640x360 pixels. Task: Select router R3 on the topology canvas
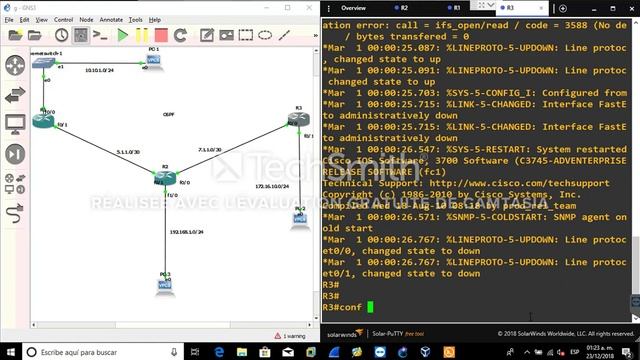tap(299, 119)
